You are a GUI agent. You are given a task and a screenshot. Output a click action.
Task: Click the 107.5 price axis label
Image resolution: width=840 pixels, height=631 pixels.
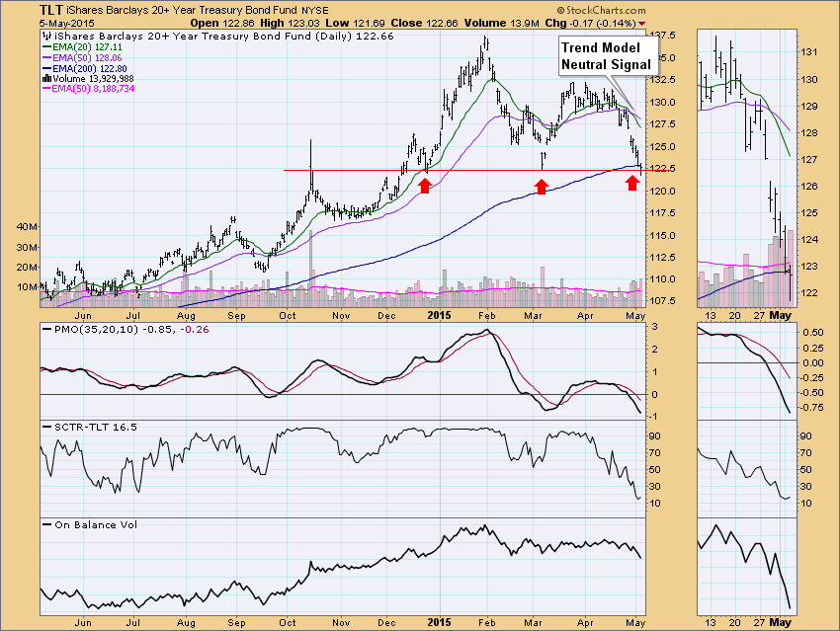pos(661,301)
